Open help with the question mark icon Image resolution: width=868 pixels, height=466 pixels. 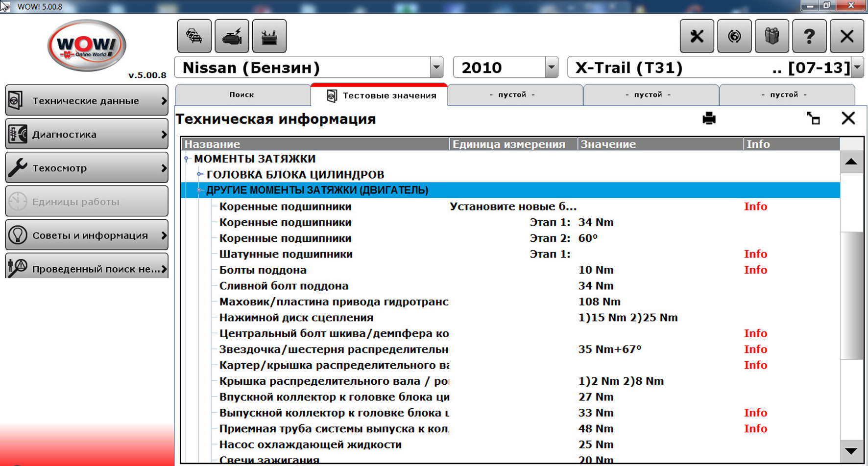click(x=809, y=36)
